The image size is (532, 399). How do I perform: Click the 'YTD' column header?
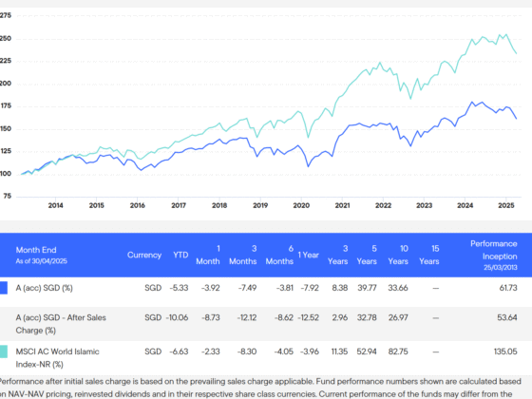(180, 256)
